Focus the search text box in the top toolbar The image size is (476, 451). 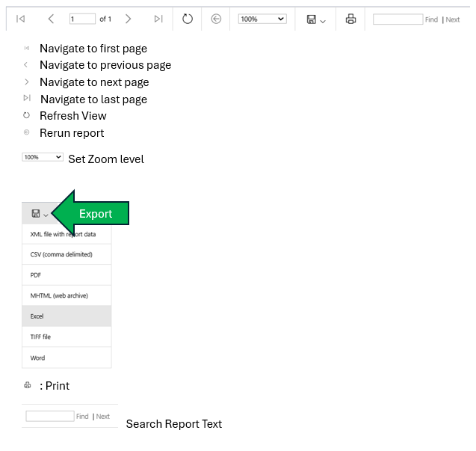[398, 19]
